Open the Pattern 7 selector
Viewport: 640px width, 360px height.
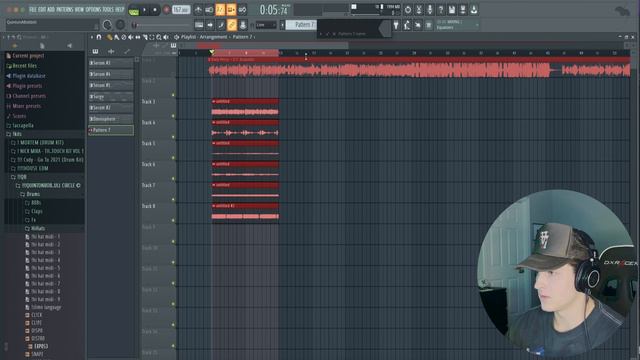(301, 25)
